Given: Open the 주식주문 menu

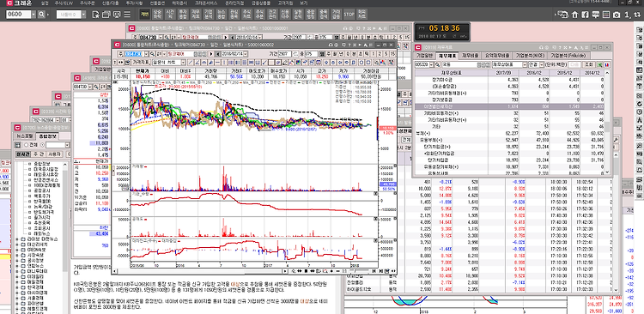Looking at the screenshot, I should pos(86,3).
